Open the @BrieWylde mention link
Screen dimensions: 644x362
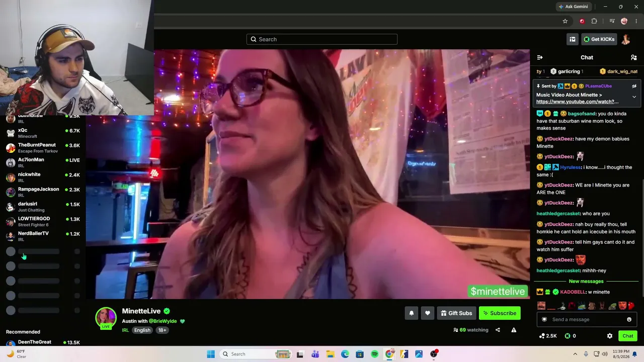[163, 321]
